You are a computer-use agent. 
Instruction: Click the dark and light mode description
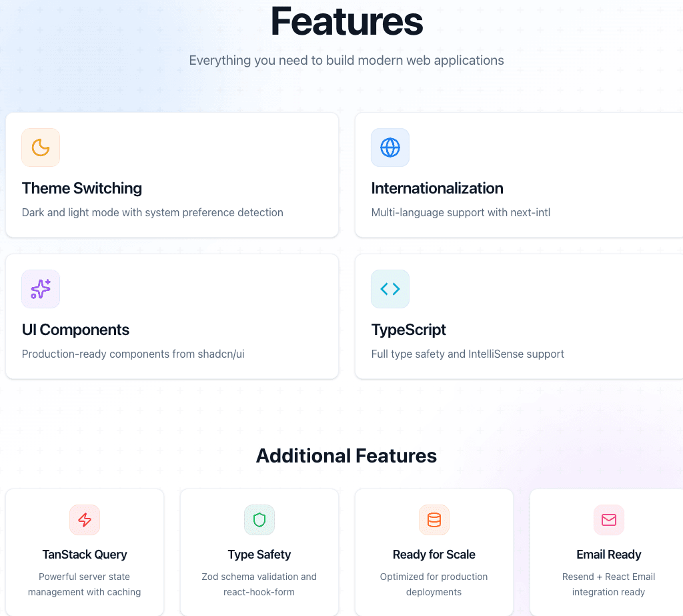153,213
